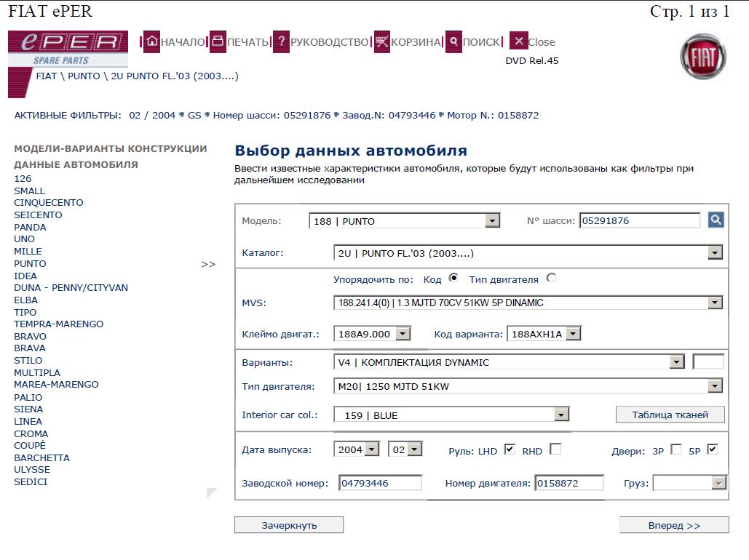Select the Код sort radio button
749x560 pixels.
click(x=453, y=278)
